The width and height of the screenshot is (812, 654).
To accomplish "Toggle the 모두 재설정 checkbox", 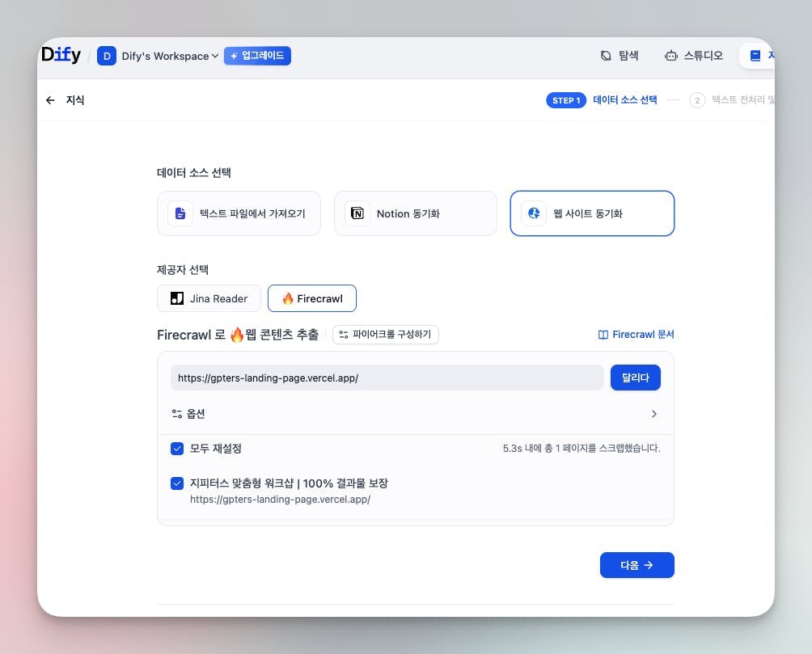I will point(177,449).
